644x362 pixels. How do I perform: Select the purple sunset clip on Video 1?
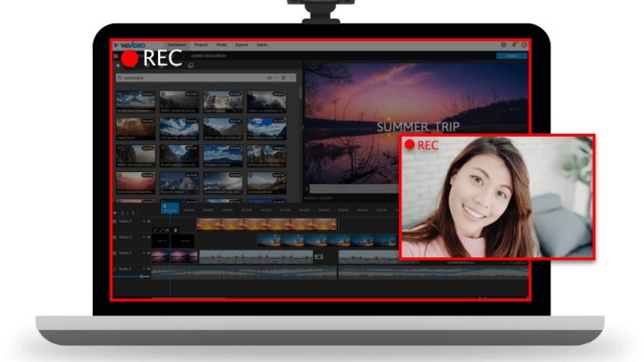coord(174,257)
